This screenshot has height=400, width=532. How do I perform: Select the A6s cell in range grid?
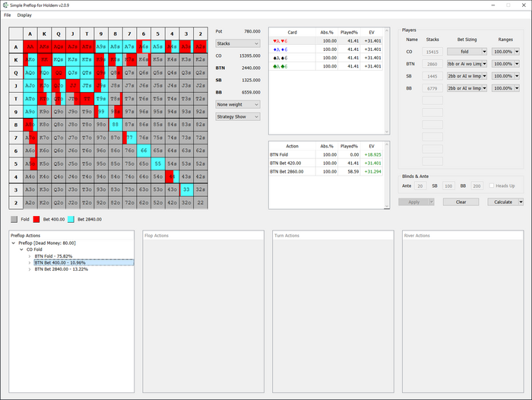click(144, 47)
